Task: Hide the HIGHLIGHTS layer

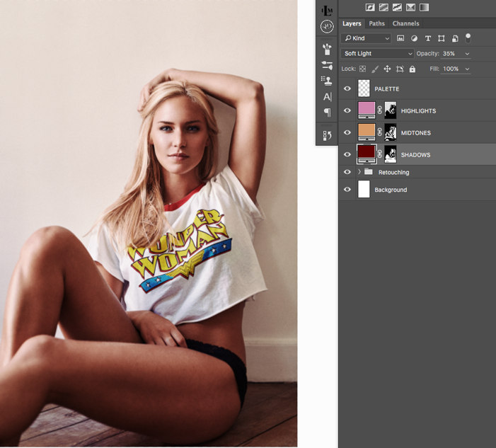Action: click(347, 110)
